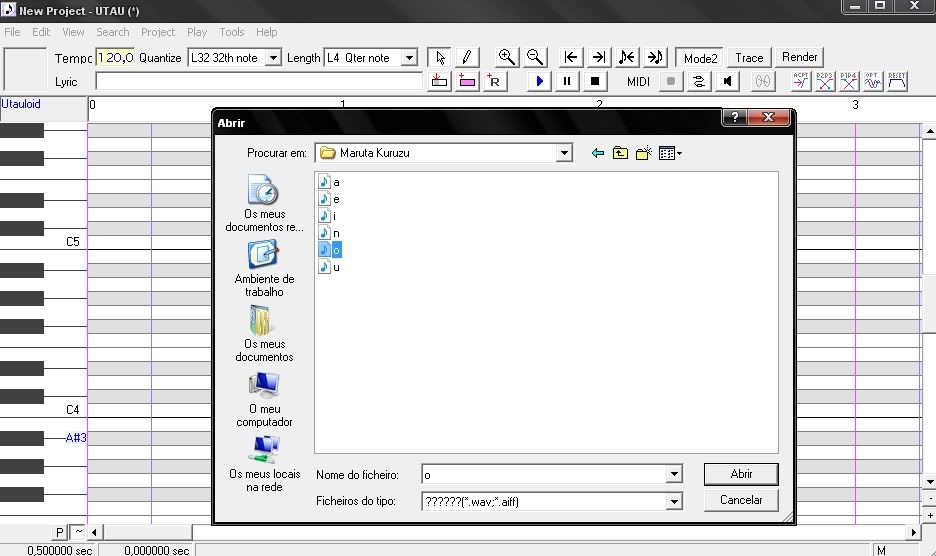This screenshot has width=936, height=556.
Task: Open the MIDI routing settings icon
Action: [698, 81]
